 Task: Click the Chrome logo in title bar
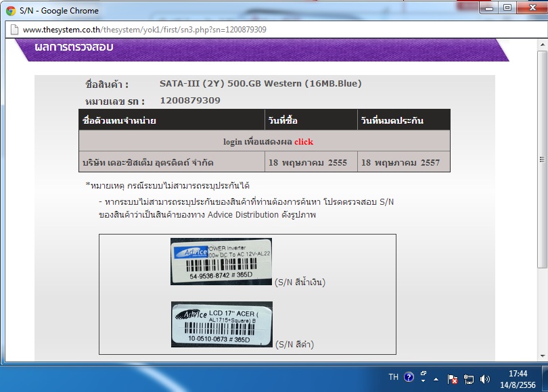click(x=11, y=11)
